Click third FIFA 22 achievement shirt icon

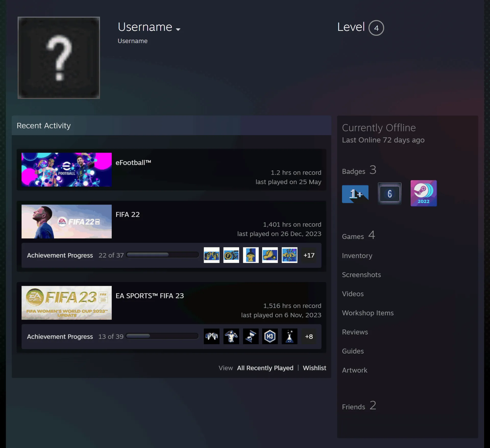251,255
